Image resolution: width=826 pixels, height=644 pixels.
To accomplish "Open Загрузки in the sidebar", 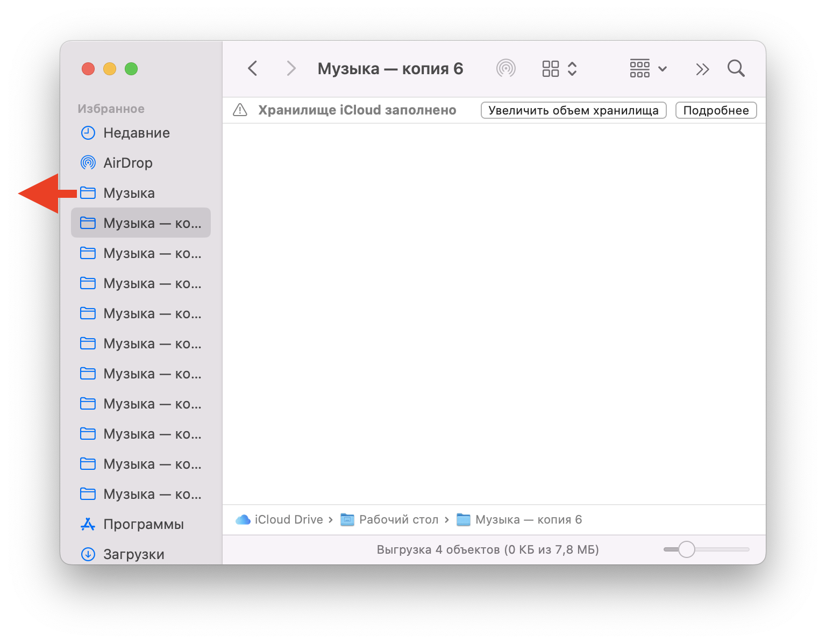I will [141, 554].
